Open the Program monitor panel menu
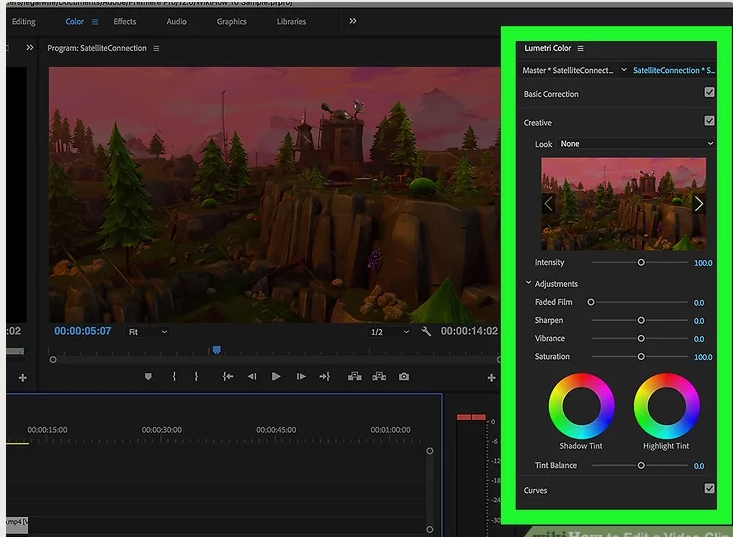 pos(156,49)
